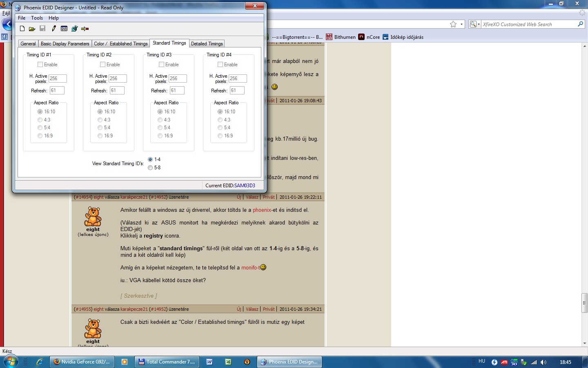Click the H. Active pixels field of Timing ID #1

pyautogui.click(x=58, y=79)
